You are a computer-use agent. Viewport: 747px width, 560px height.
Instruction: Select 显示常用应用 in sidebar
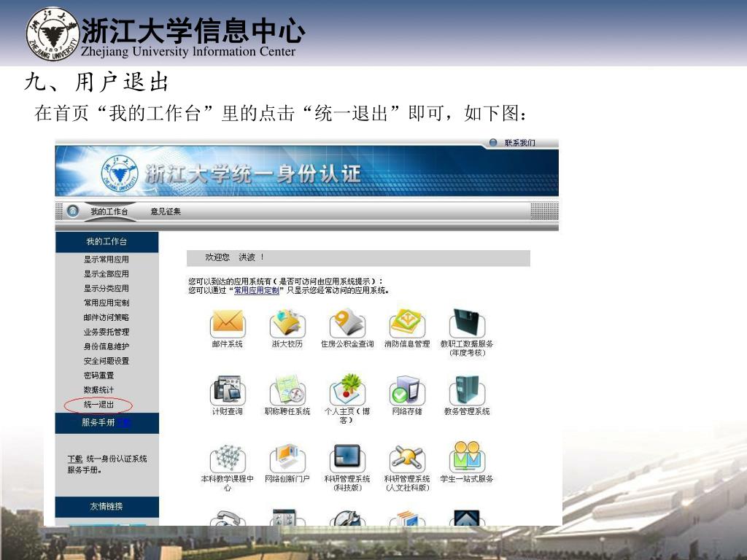(107, 260)
